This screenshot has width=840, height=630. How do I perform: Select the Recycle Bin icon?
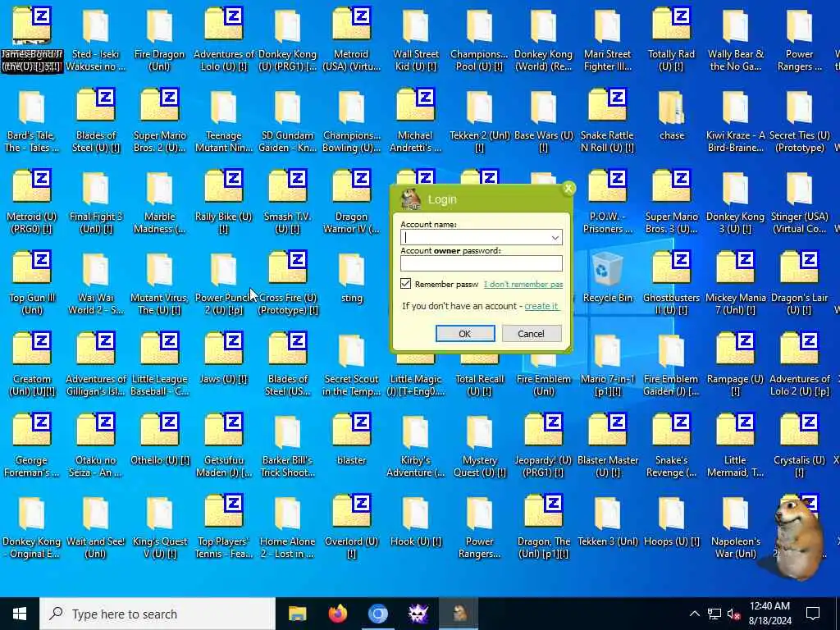(x=607, y=277)
